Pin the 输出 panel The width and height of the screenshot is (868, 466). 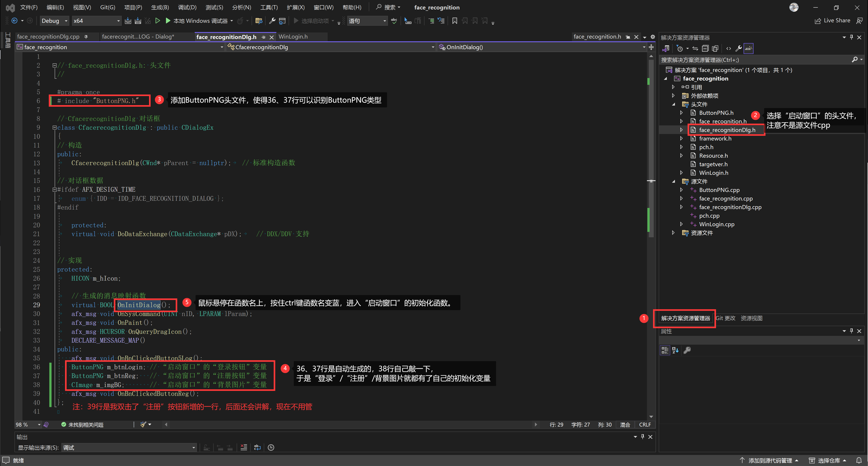click(x=642, y=437)
